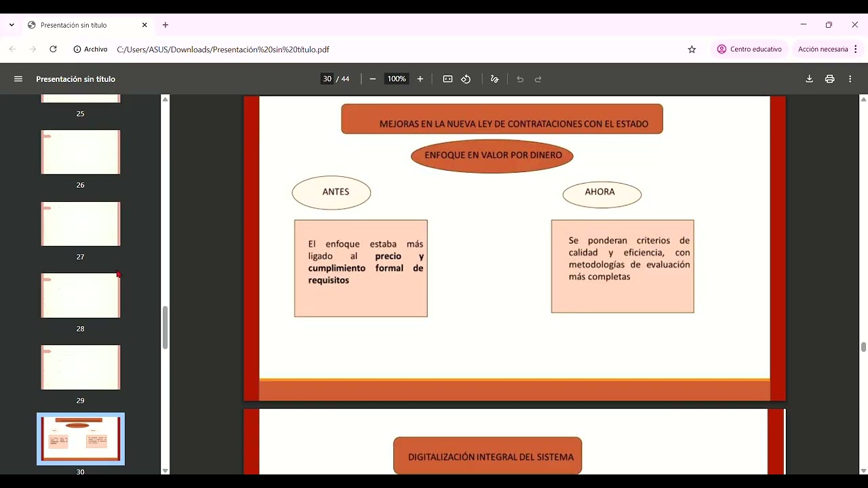Open the Centro educativo profile button
The image size is (868, 488).
749,49
